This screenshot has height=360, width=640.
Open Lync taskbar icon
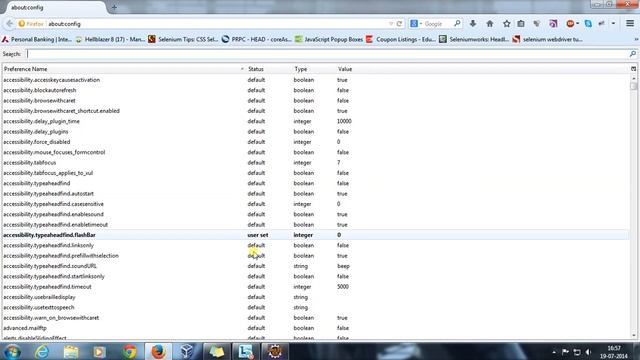[x=245, y=352]
